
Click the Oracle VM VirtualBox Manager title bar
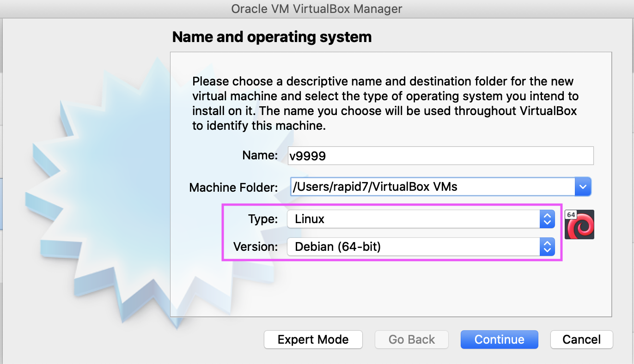click(317, 9)
